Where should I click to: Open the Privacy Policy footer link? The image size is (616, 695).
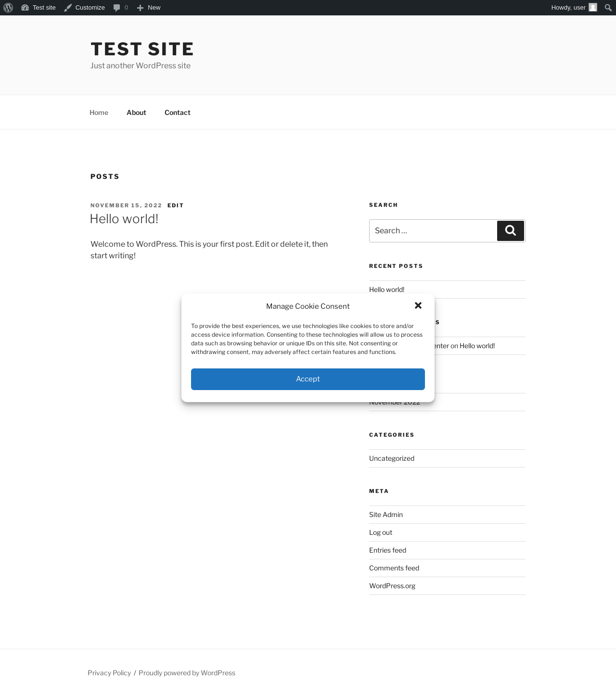coord(109,673)
